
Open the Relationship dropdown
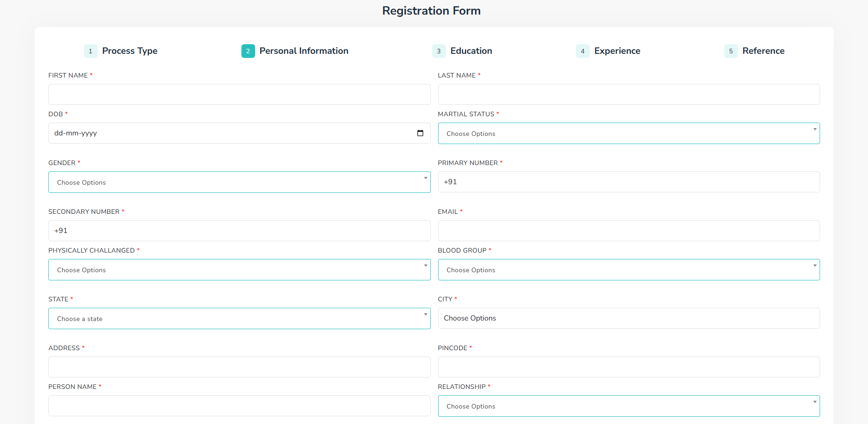click(x=628, y=406)
